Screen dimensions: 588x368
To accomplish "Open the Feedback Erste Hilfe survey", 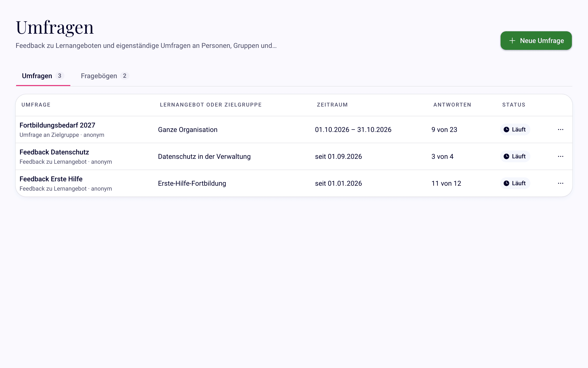I will (x=51, y=179).
